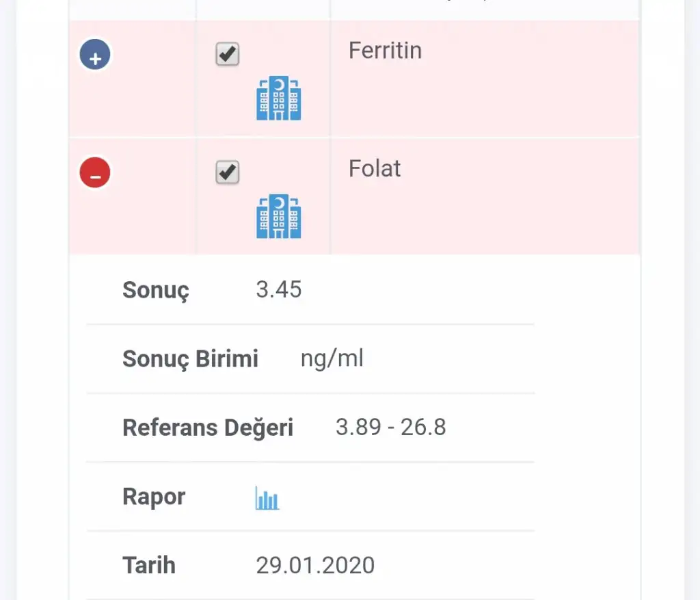Screen dimensions: 700x600
Task: Select the Ferritin test name
Action: (385, 51)
